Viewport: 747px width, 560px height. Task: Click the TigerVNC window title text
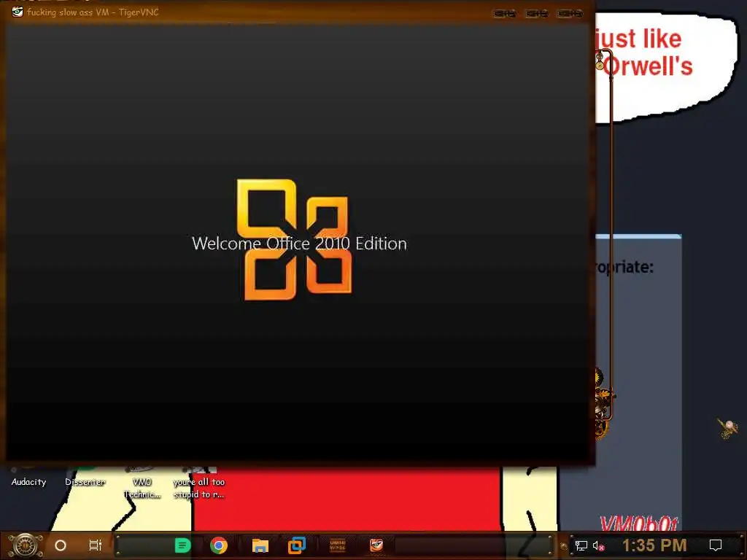(93, 12)
